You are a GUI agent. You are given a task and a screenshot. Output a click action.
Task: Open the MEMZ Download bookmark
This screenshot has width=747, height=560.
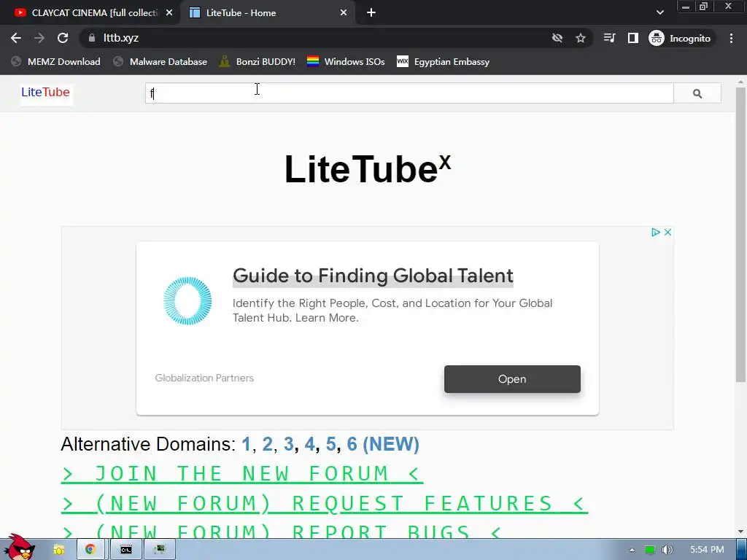click(x=55, y=61)
